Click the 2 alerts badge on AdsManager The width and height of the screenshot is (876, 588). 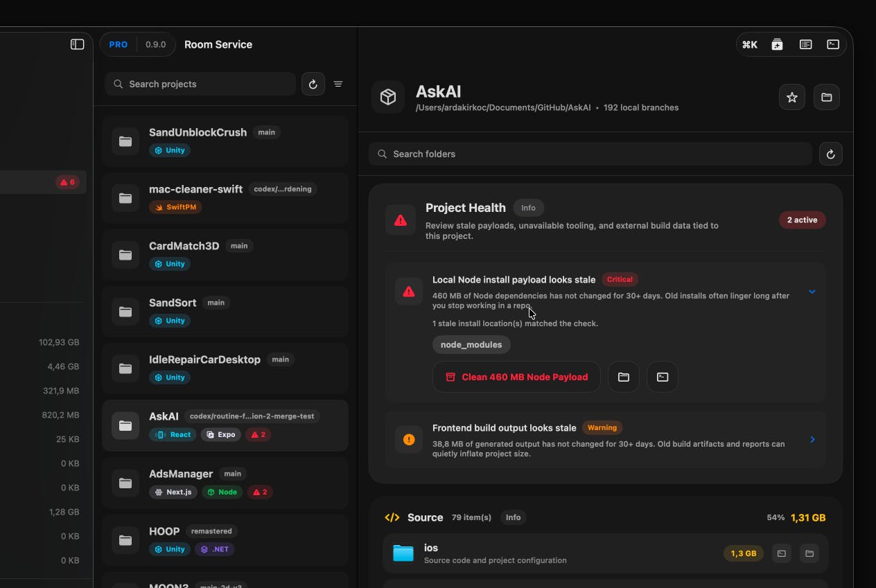pyautogui.click(x=259, y=492)
